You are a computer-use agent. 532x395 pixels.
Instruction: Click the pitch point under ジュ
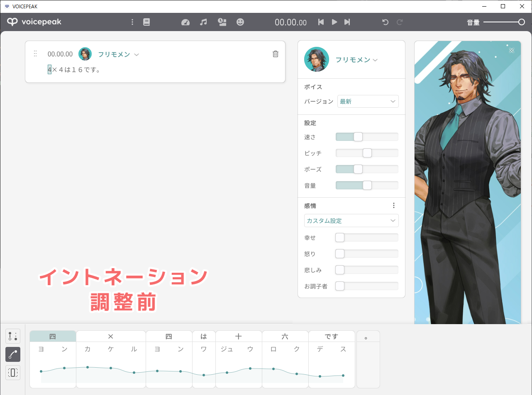tap(227, 373)
